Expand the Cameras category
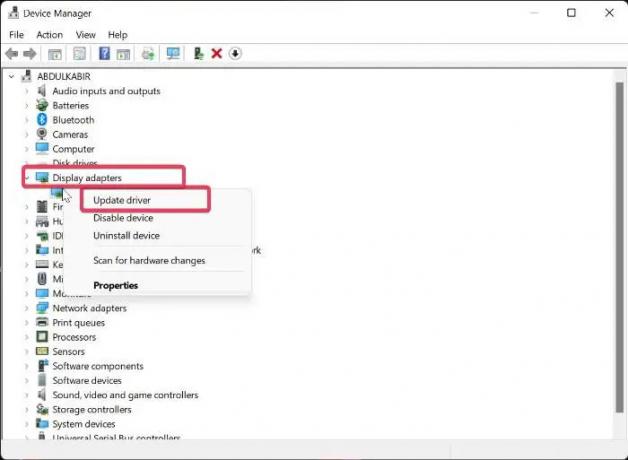628x460 pixels. 27,134
